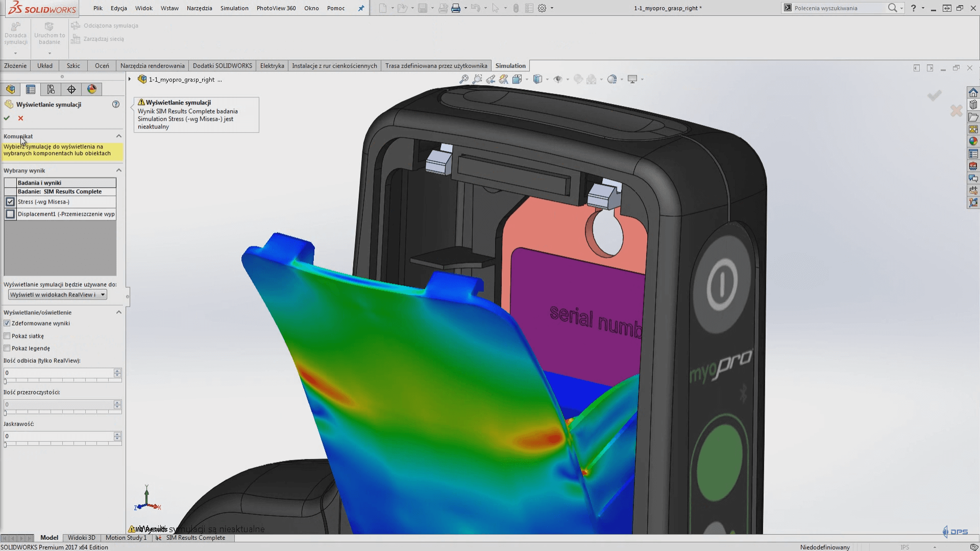The image size is (980, 551).
Task: Click Zoom to Fit magnifier icon
Action: tap(463, 79)
